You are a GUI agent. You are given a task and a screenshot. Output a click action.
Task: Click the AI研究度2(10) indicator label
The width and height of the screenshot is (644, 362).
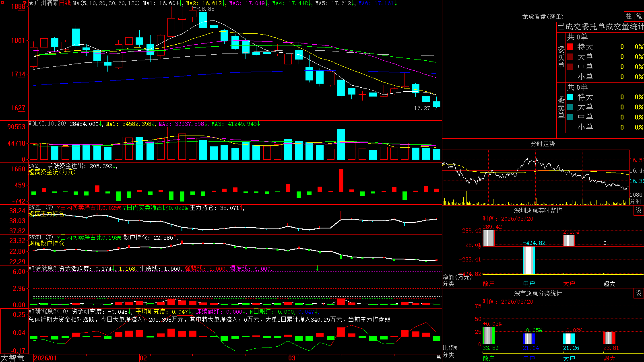(x=49, y=311)
